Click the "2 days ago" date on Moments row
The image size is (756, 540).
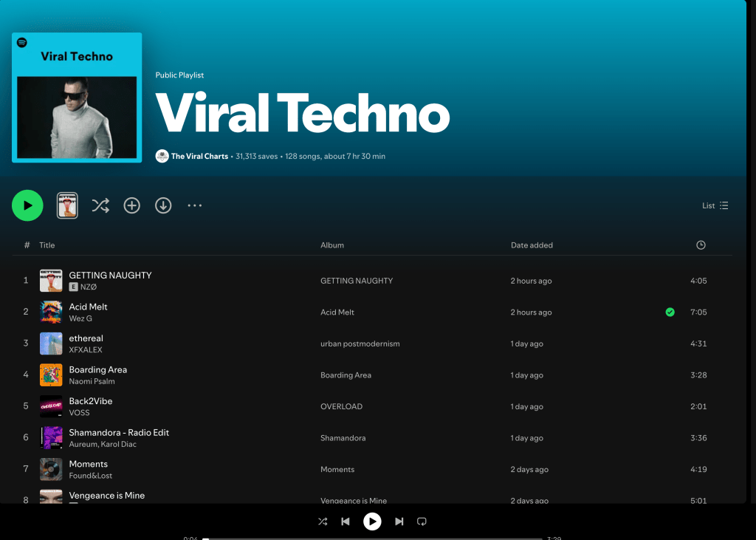click(x=529, y=469)
